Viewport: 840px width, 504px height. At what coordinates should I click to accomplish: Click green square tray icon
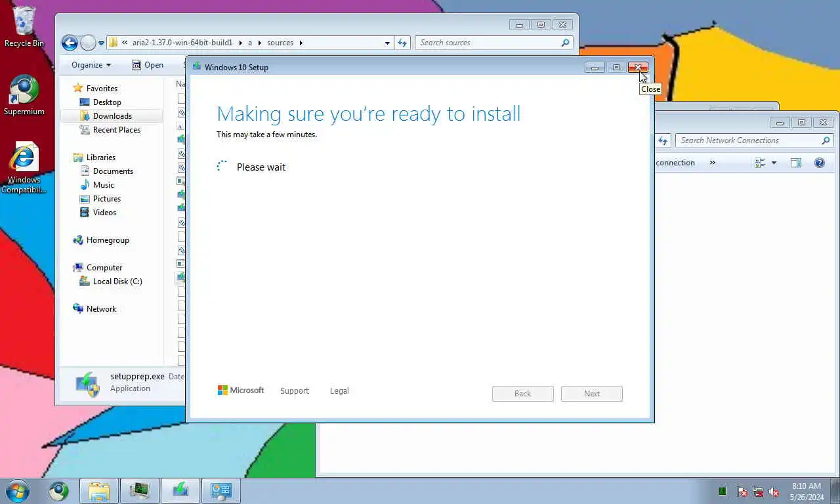point(723,491)
